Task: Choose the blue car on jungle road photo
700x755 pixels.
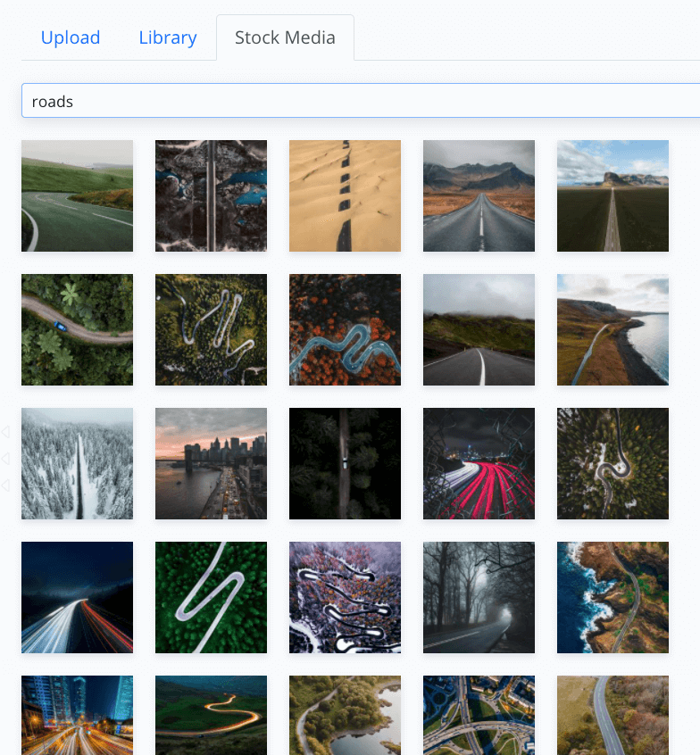Action: click(77, 330)
